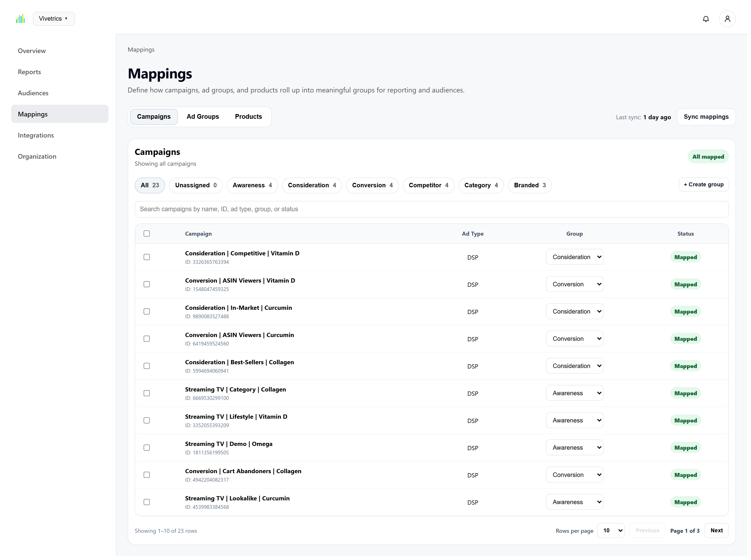Open group dropdown for Best-Sellers Collagen campaign
Screen dimensions: 751x560
pyautogui.click(x=575, y=366)
